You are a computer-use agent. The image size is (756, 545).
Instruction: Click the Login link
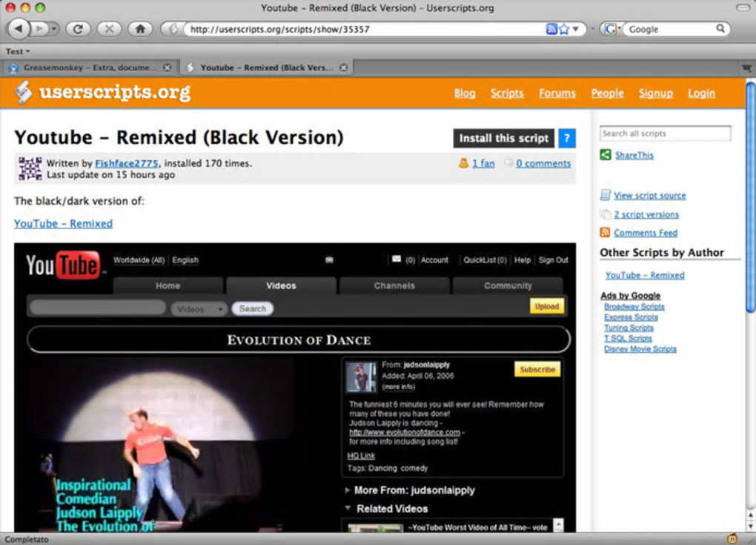[x=701, y=93]
